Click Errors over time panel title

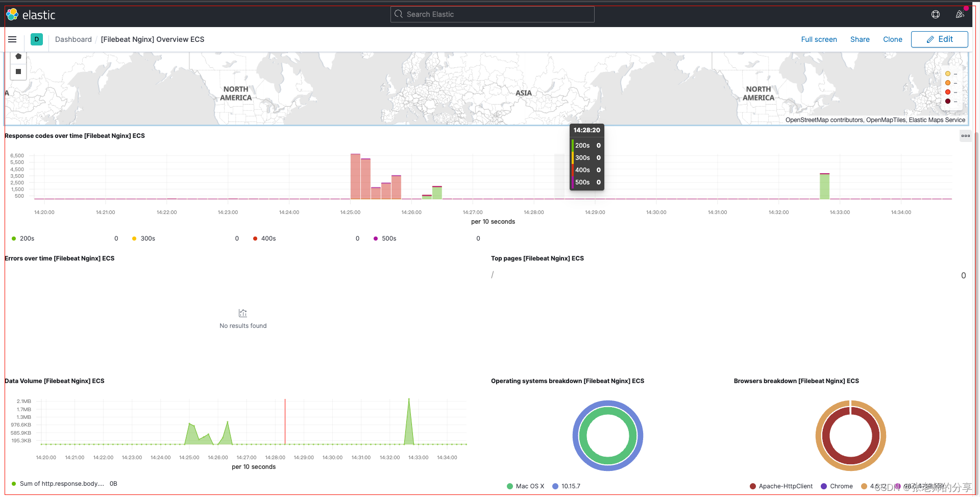59,258
